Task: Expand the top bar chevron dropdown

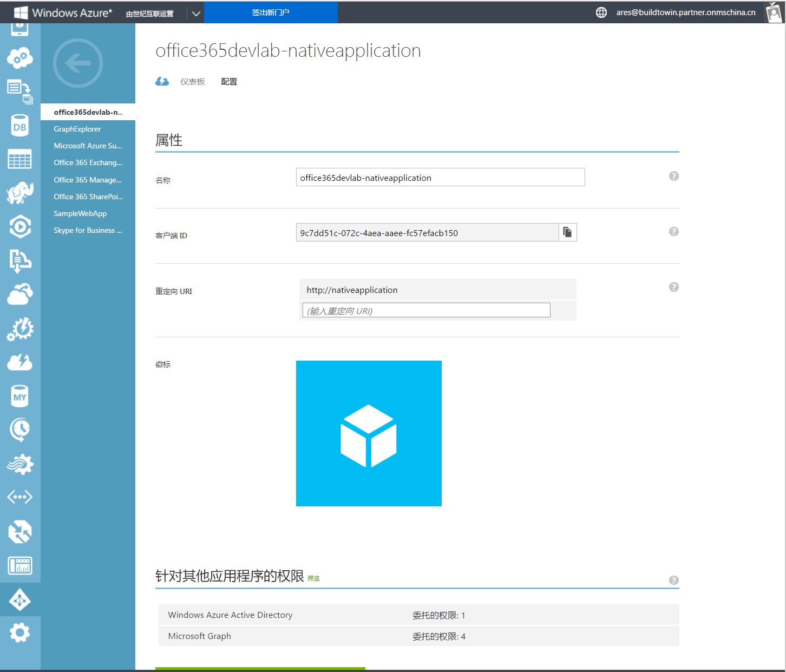Action: 196,13
